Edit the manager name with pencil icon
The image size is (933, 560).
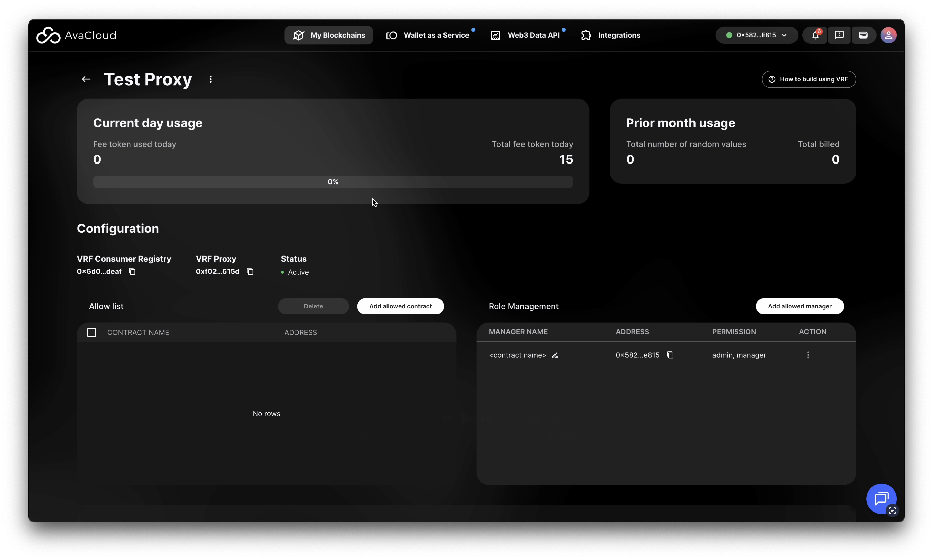point(555,355)
